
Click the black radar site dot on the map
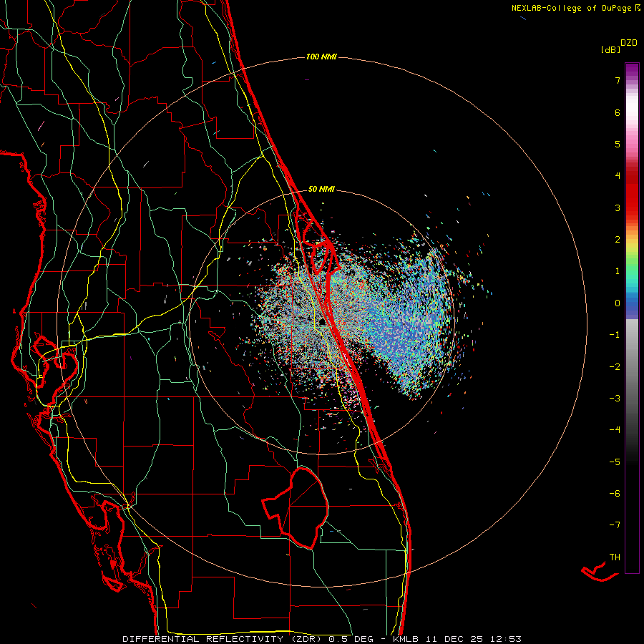pos(323,322)
